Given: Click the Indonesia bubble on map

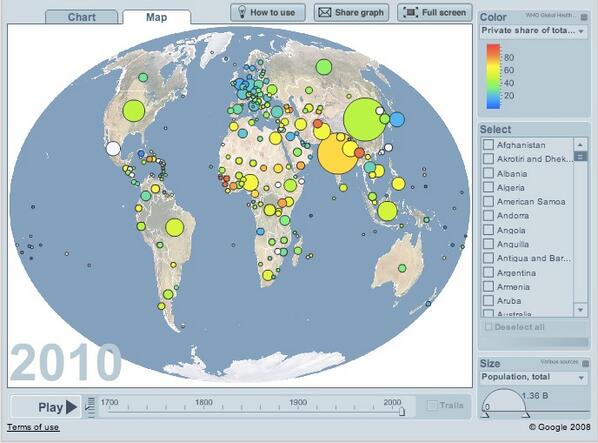Looking at the screenshot, I should (387, 211).
